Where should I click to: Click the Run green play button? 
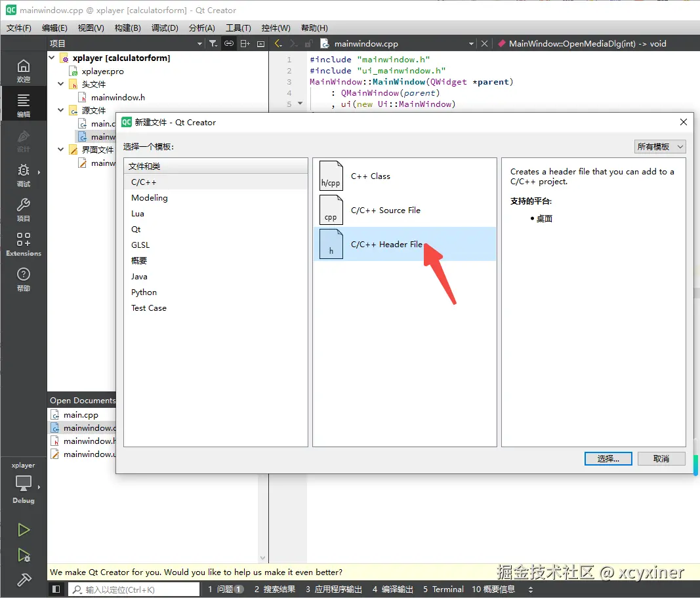click(x=23, y=530)
